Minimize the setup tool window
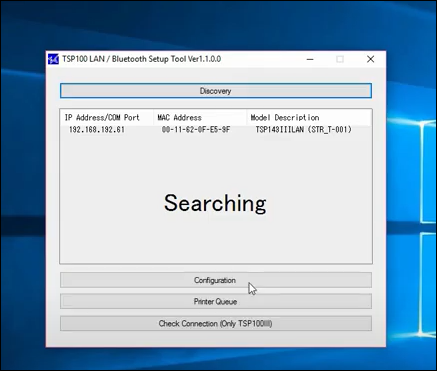437x371 pixels. [310, 59]
